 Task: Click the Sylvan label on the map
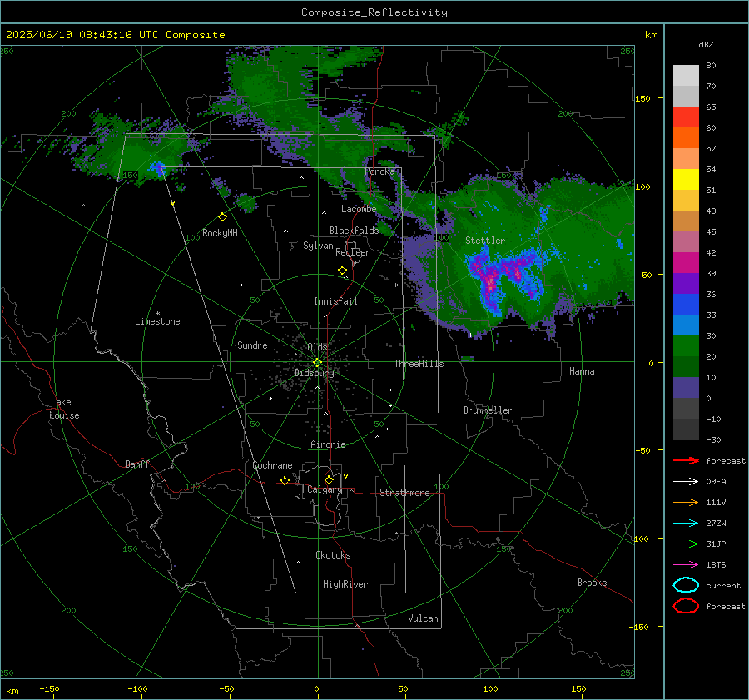318,246
